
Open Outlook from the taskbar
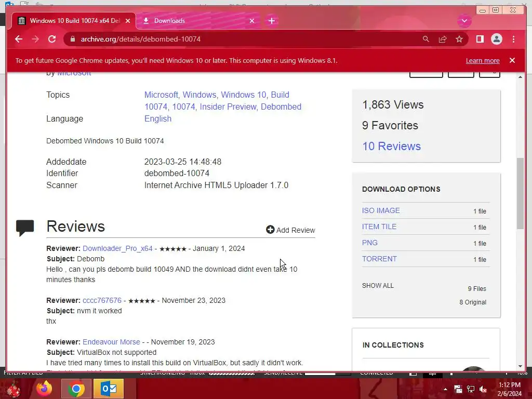coord(109,389)
